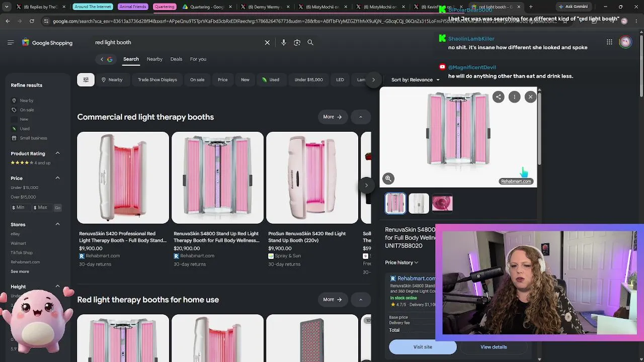Switch to the Deals tab
The image size is (644, 362).
(x=176, y=59)
